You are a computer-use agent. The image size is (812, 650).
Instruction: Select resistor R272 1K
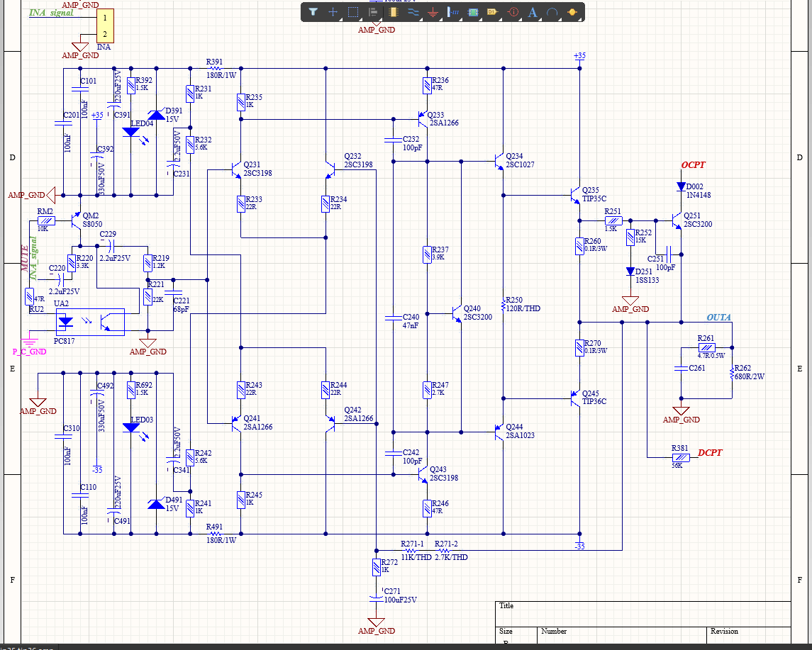pos(377,568)
